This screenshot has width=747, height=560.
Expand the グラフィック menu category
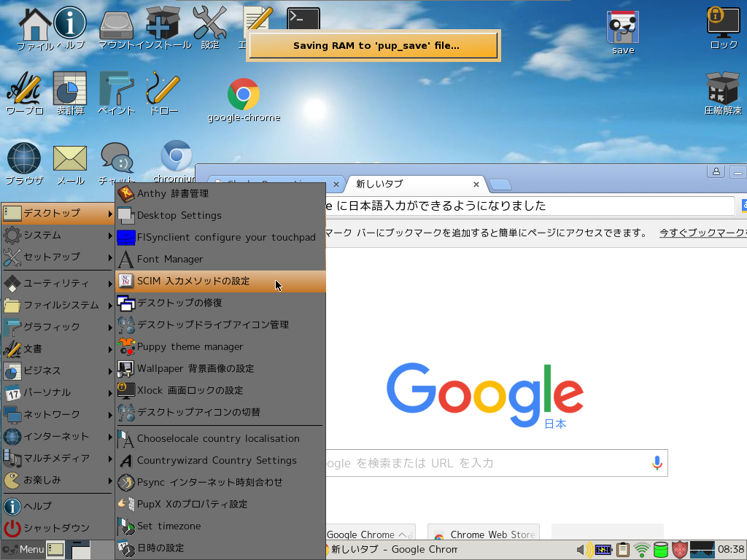[58, 327]
